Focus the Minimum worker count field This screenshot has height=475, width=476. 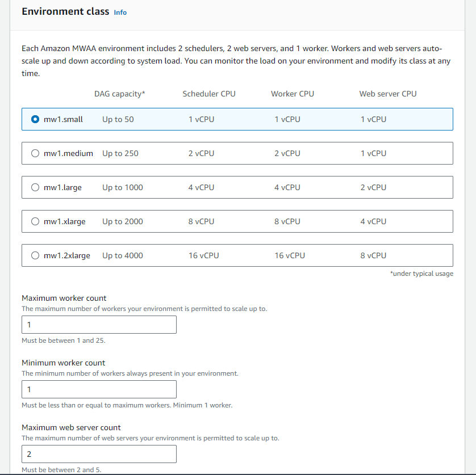(x=99, y=389)
